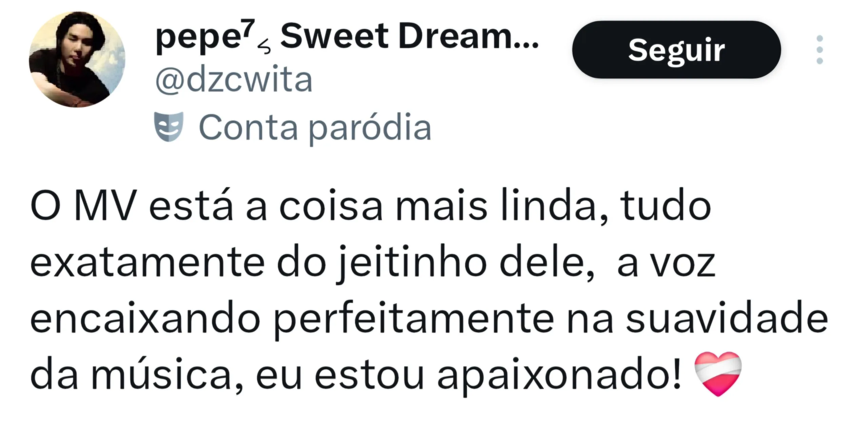The height and width of the screenshot is (425, 868).
Task: Click the word jeitinho in tweet
Action: (411, 262)
